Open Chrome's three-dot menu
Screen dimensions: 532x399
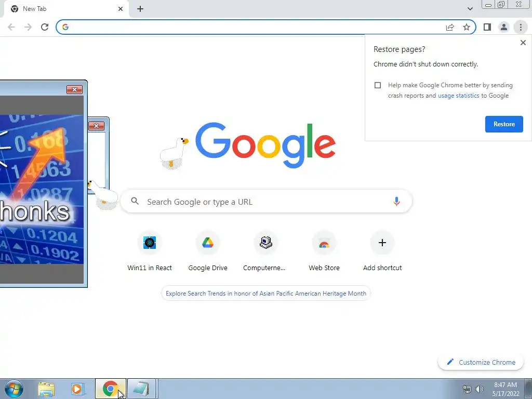(x=521, y=27)
